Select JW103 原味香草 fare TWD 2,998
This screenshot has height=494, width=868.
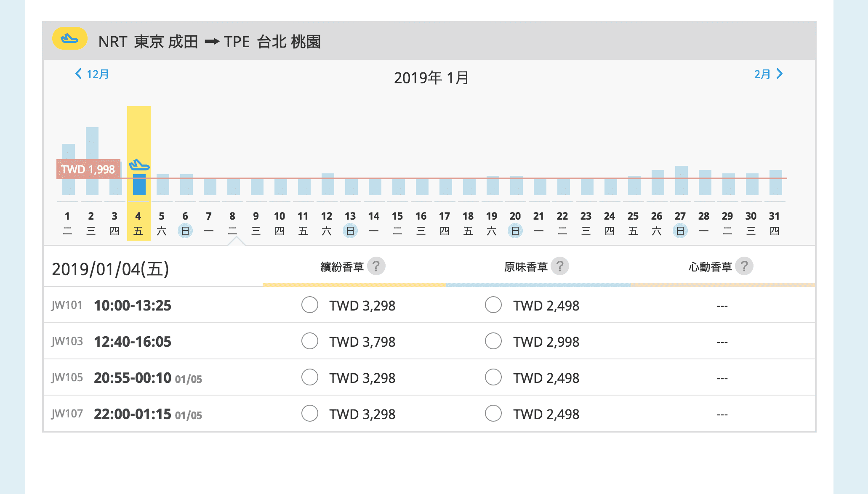click(493, 341)
